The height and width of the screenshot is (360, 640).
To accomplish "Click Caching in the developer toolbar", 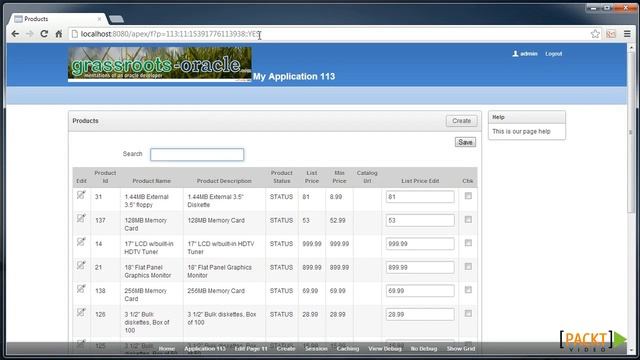I will click(348, 349).
